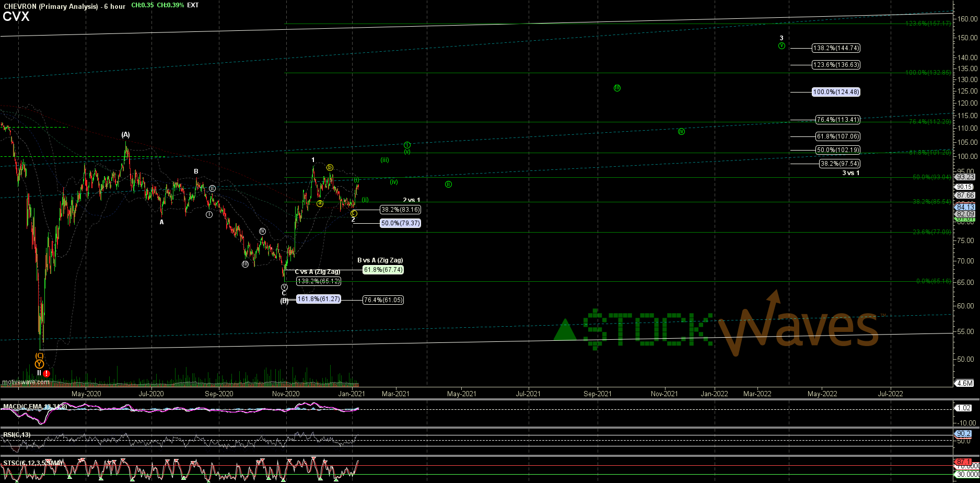Screen dimensions: 980x483
Task: Select yellow circled a wave marker
Action: pyautogui.click(x=320, y=203)
